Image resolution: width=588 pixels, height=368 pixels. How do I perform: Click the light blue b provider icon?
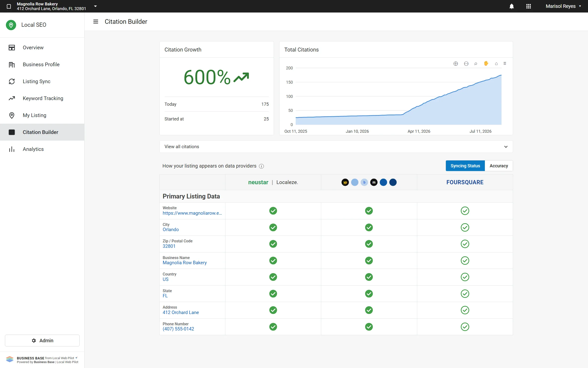pyautogui.click(x=364, y=182)
